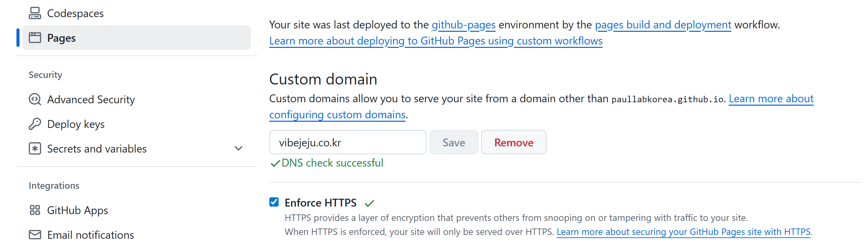Uncheck the Enforce HTTPS checkbox
Viewport: 868px width, 250px height.
coord(274,202)
